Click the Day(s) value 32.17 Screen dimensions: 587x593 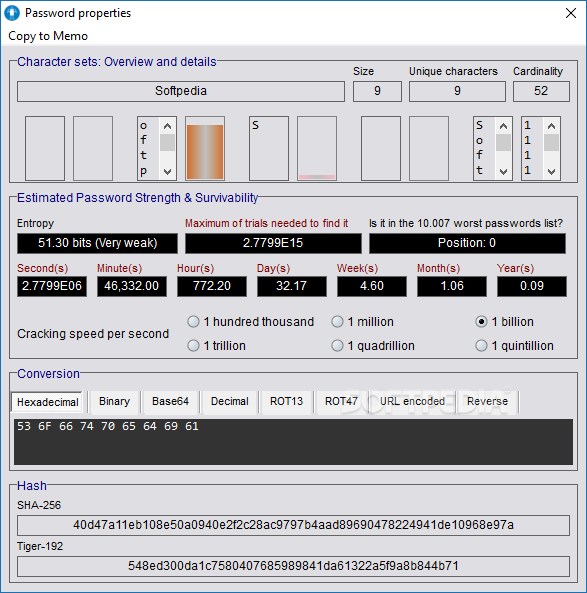coord(292,286)
